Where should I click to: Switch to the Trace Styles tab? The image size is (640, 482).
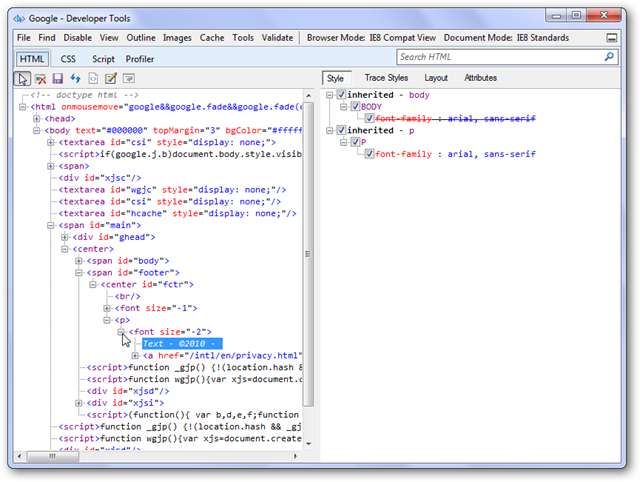(386, 77)
